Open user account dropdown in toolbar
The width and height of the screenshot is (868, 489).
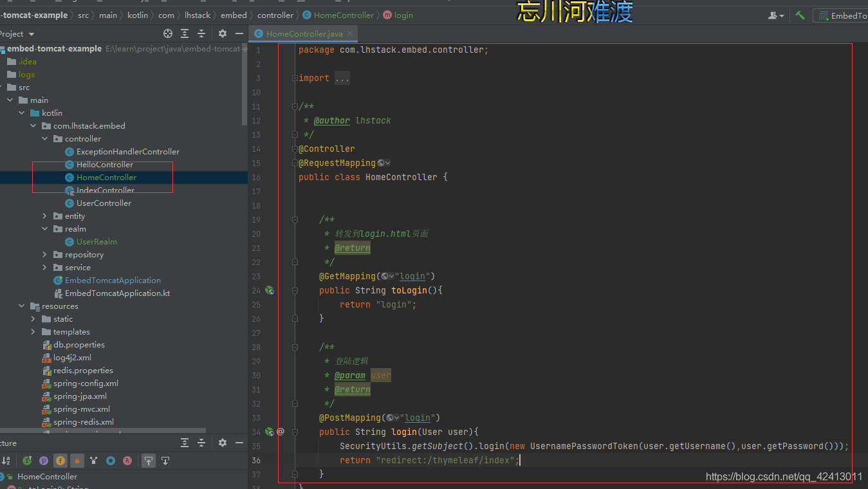(x=777, y=15)
